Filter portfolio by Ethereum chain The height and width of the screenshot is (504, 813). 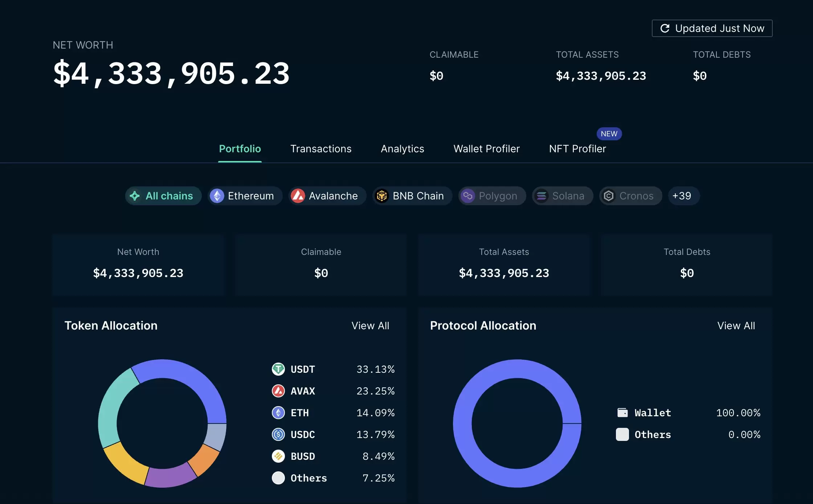(x=245, y=196)
